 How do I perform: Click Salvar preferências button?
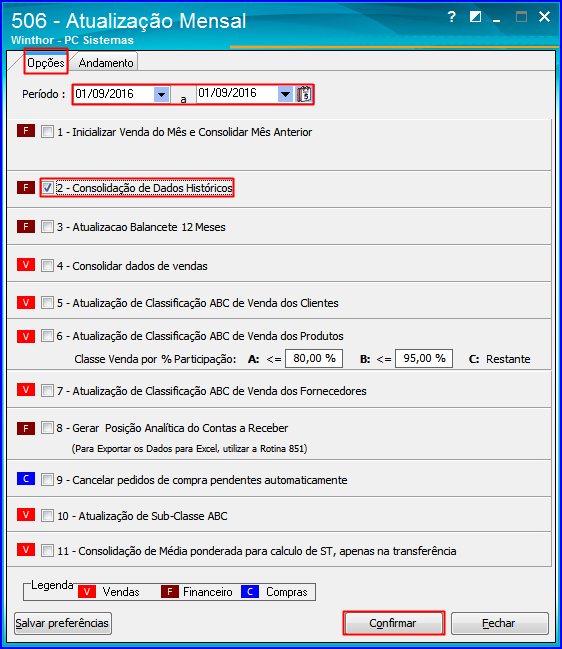pyautogui.click(x=62, y=623)
